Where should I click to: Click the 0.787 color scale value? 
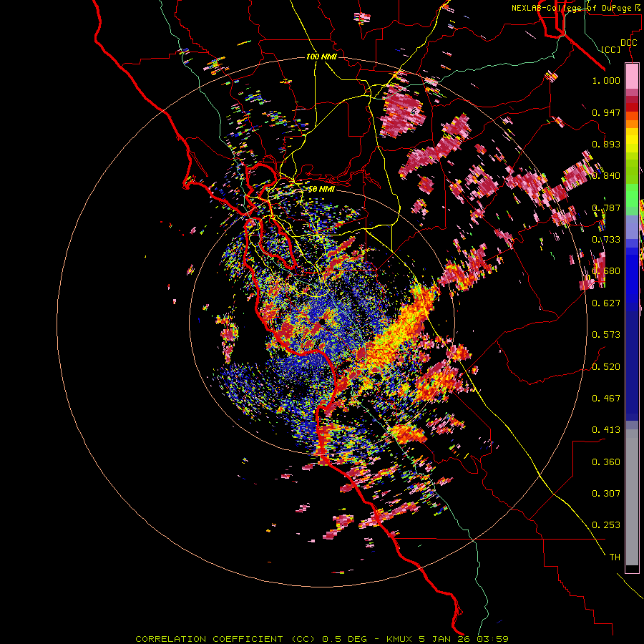coord(606,208)
